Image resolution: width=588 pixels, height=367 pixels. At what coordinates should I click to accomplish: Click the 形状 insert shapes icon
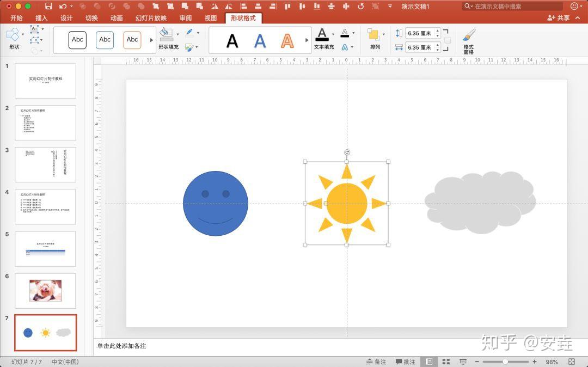[x=13, y=38]
